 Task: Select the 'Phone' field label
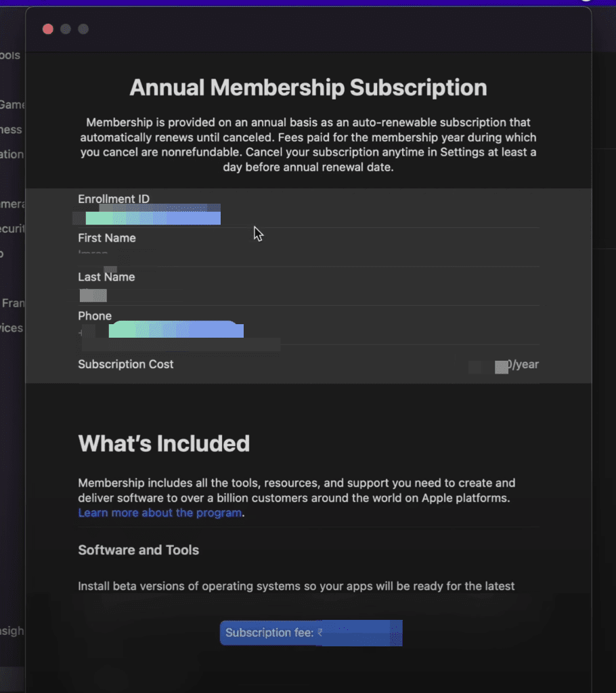(95, 316)
